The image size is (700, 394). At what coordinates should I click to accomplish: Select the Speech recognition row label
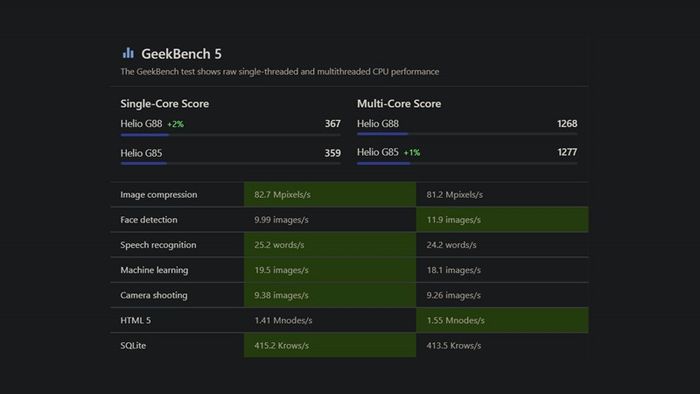(x=158, y=245)
